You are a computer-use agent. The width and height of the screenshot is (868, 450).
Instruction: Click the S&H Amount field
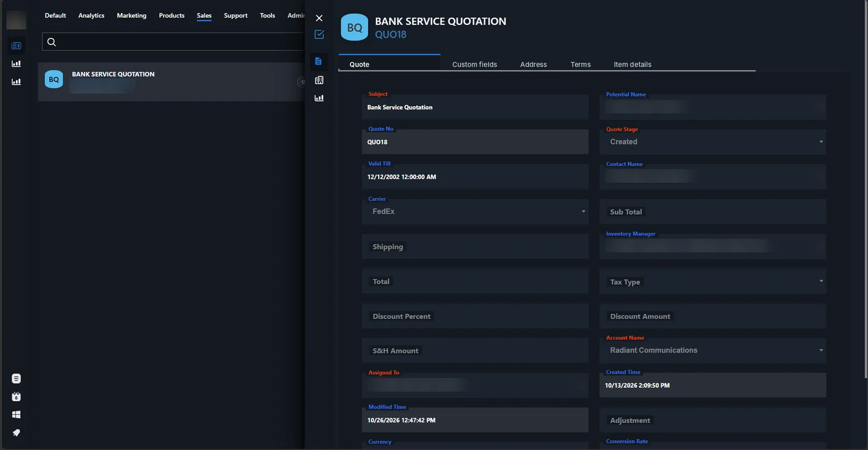coord(475,350)
